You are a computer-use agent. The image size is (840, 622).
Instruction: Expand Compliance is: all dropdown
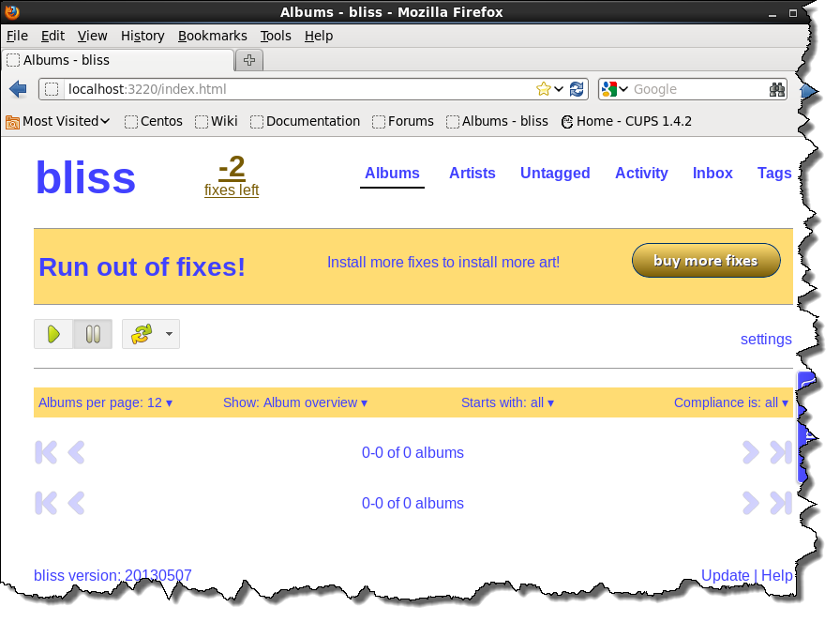click(731, 402)
